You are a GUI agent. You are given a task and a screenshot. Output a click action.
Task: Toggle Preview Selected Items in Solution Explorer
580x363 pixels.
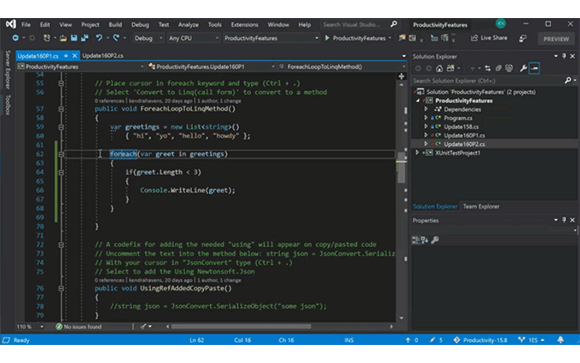point(534,68)
